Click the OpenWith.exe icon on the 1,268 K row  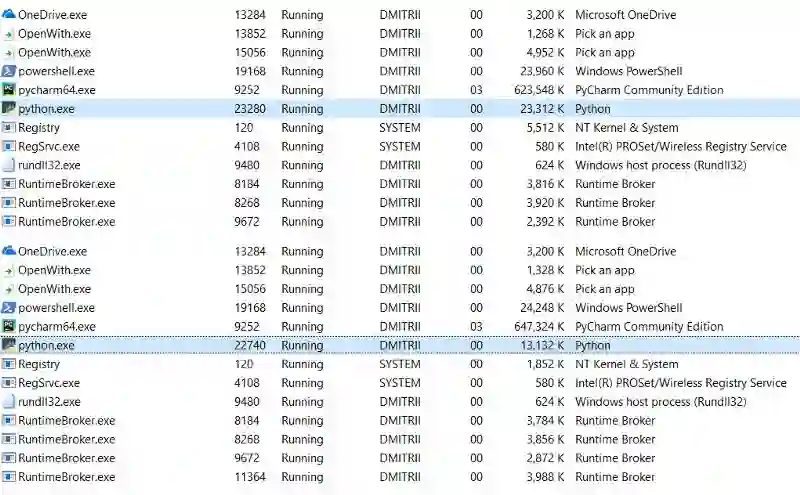tap(9, 34)
